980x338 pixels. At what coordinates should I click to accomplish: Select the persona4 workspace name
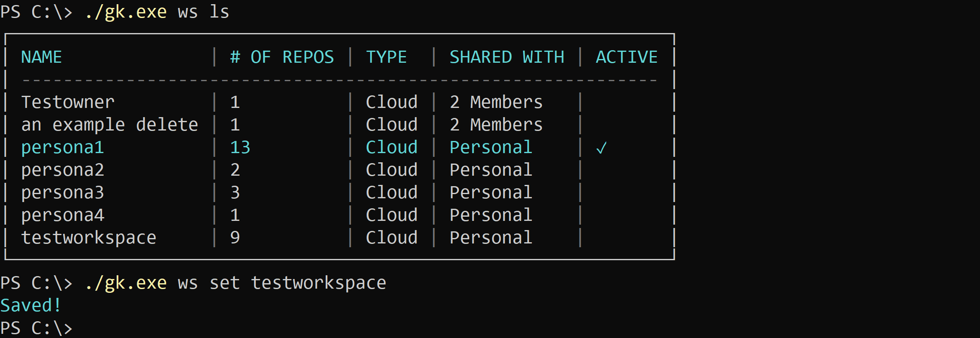(x=63, y=215)
